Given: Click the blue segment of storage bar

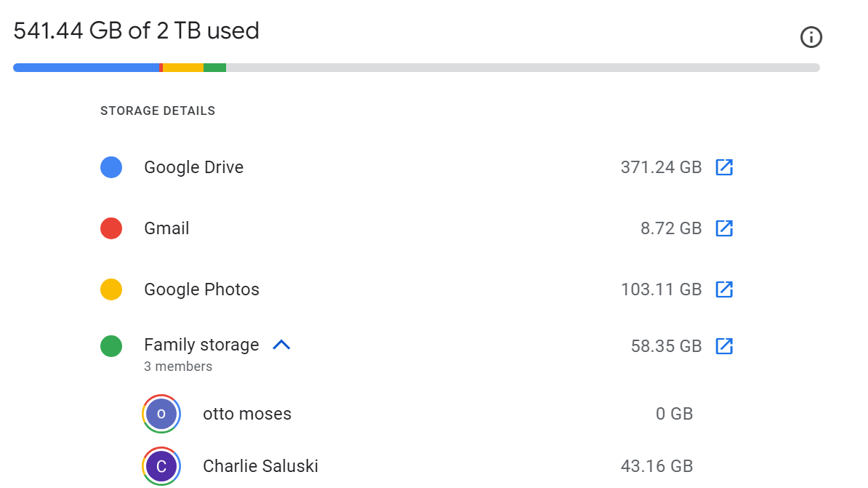Looking at the screenshot, I should (x=87, y=68).
